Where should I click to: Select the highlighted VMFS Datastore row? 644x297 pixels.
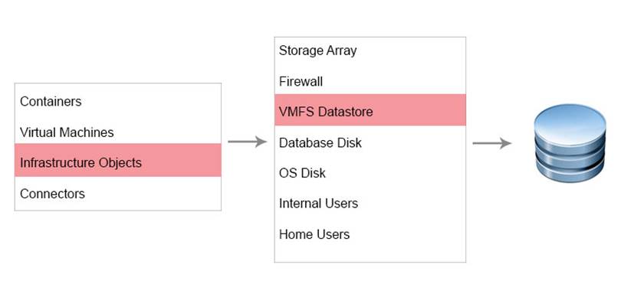[370, 110]
